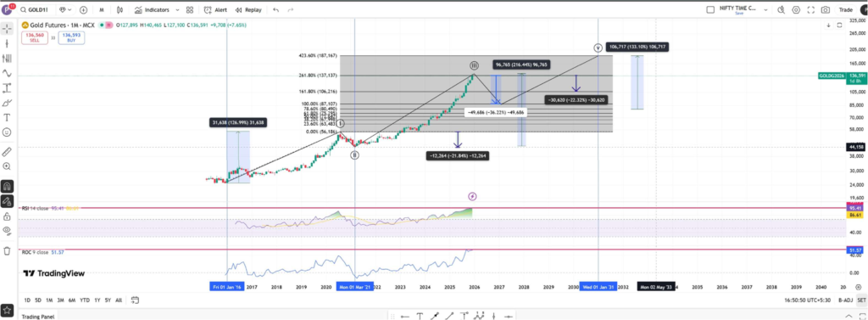Viewport: 868px width, 320px height.
Task: Open the patterns drawing tool
Action: coord(7,73)
